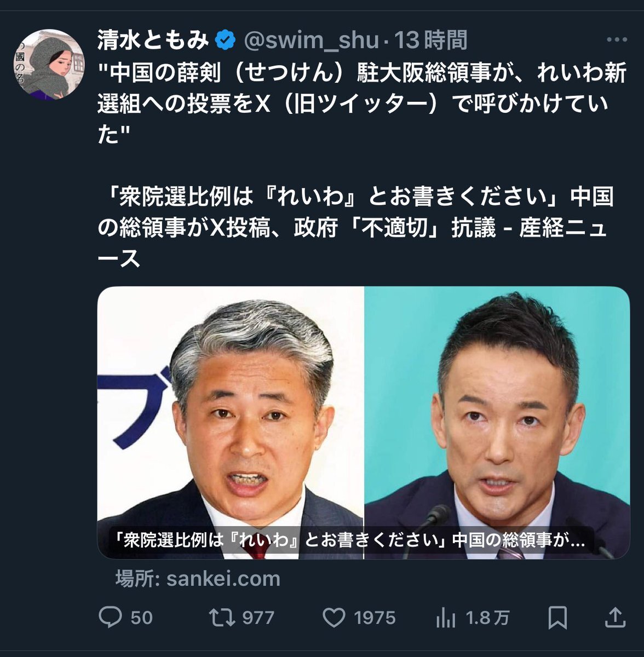Click the 977 repost count
This screenshot has width=644, height=657.
(x=258, y=618)
